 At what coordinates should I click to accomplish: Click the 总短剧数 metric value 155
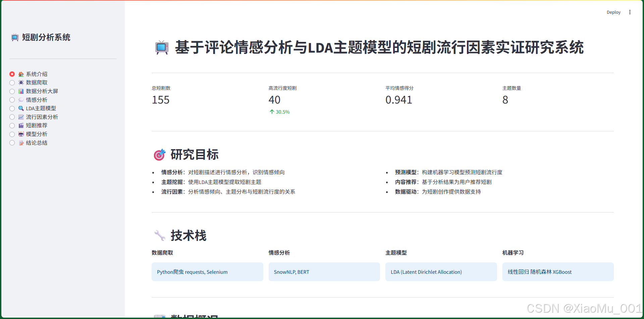point(161,100)
